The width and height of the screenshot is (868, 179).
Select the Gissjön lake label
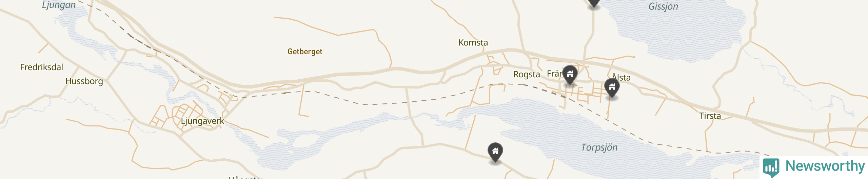(x=663, y=6)
